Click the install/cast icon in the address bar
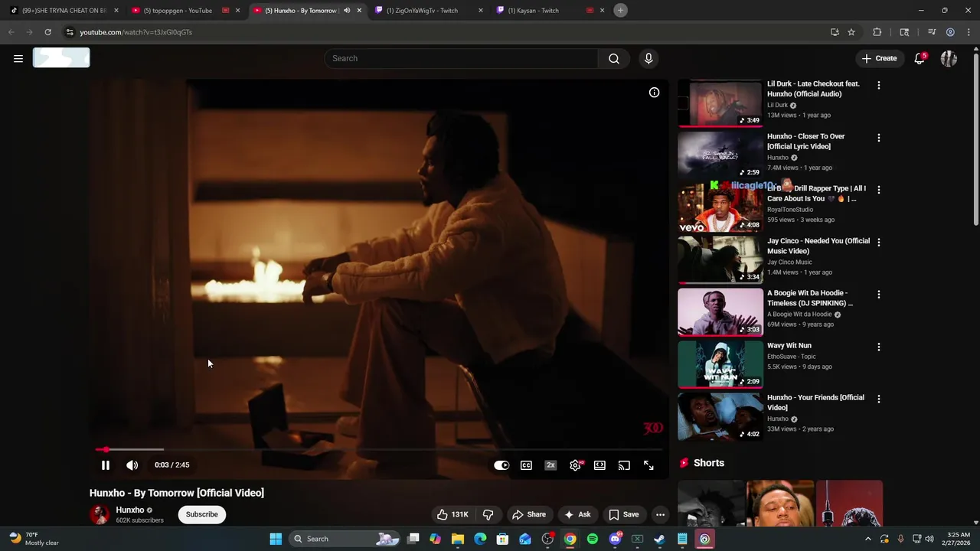Viewport: 980px width, 551px height. point(835,32)
